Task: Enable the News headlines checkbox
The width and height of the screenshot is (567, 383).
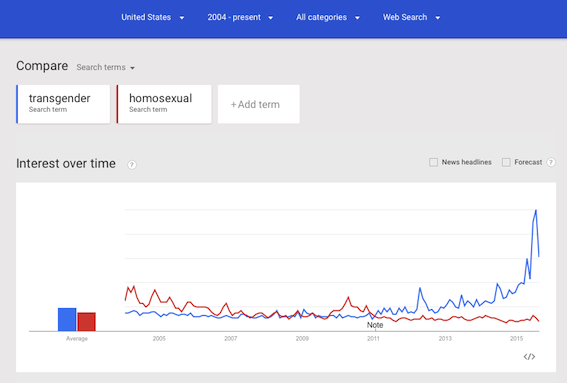Action: pos(433,162)
